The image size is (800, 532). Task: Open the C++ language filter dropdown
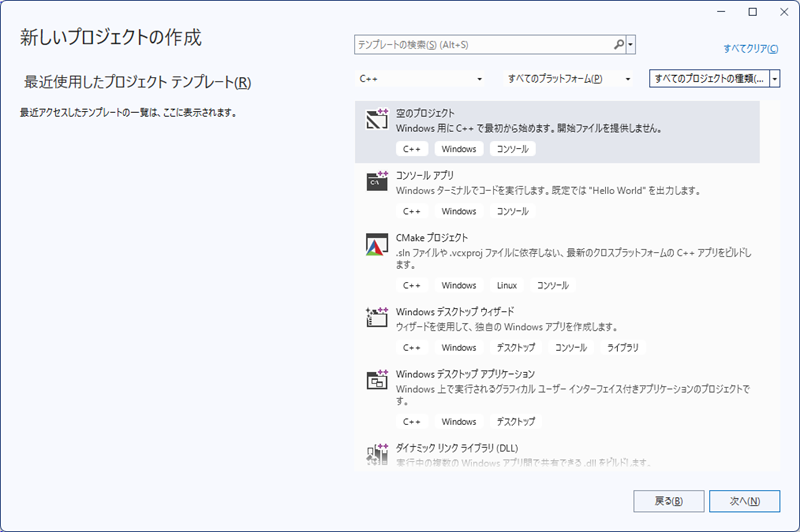[420, 79]
